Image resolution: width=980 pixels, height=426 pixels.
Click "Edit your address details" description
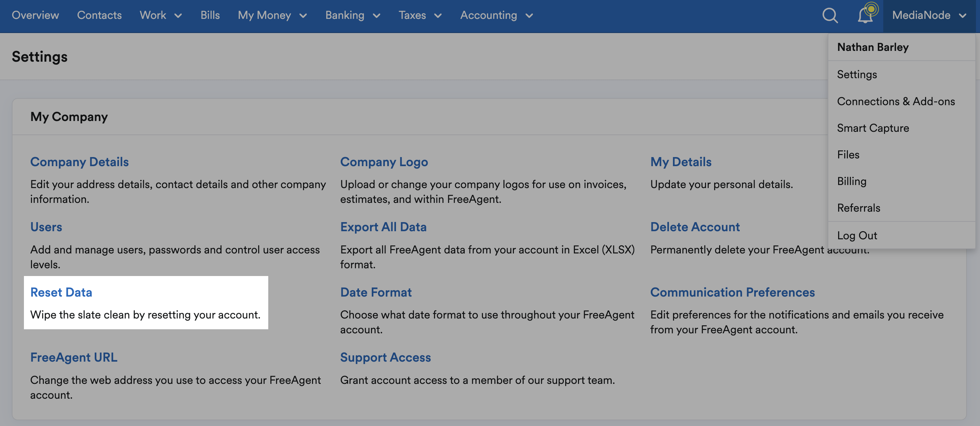point(178,192)
